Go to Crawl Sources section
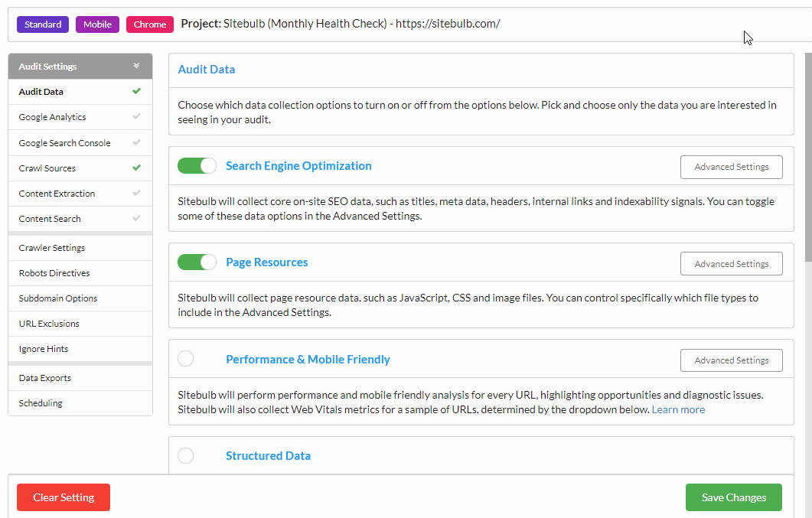Viewport: 812px width, 518px height. tap(80, 168)
